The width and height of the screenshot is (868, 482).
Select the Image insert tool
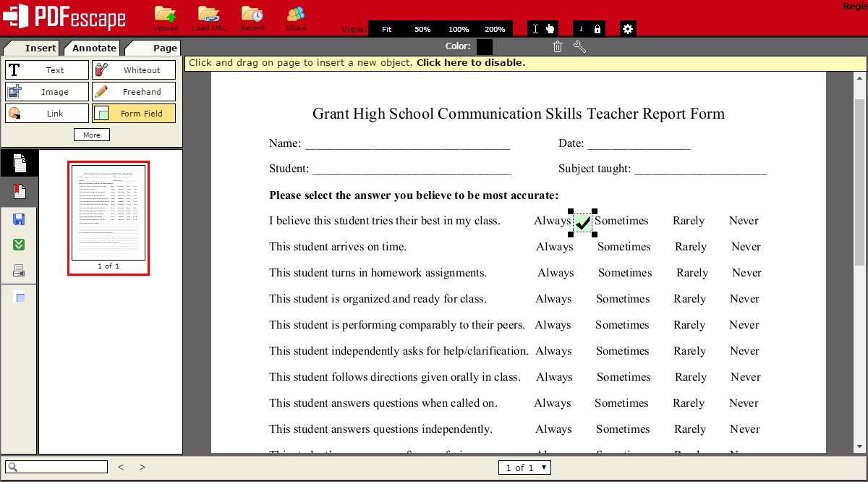[x=47, y=92]
